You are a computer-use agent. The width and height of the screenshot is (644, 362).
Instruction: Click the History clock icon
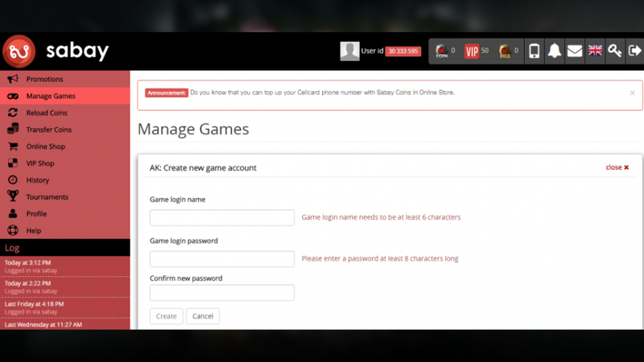tap(13, 179)
